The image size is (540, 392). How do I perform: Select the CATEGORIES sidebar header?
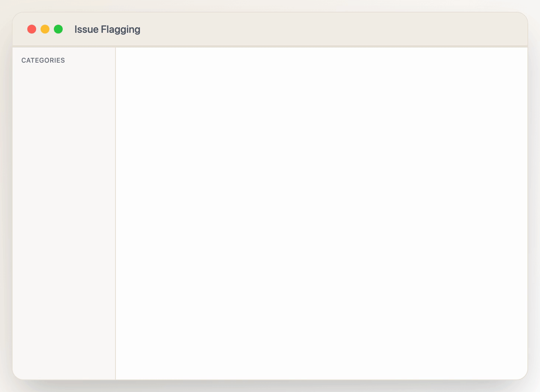pos(43,60)
